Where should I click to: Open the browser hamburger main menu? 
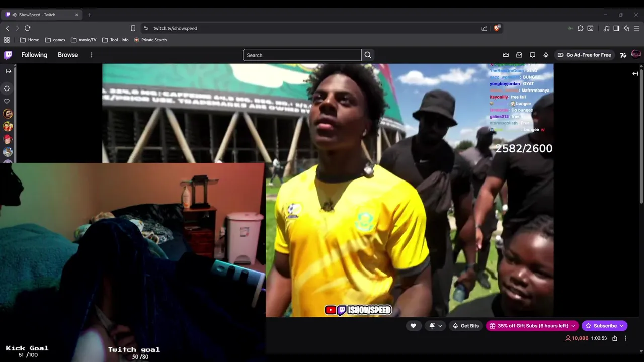click(x=636, y=28)
